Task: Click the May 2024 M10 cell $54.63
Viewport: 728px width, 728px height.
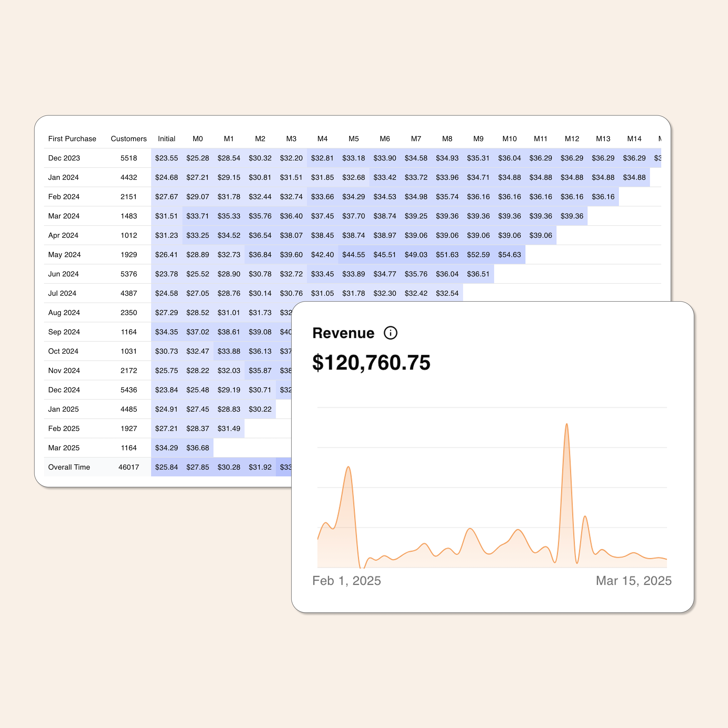Action: [x=509, y=255]
